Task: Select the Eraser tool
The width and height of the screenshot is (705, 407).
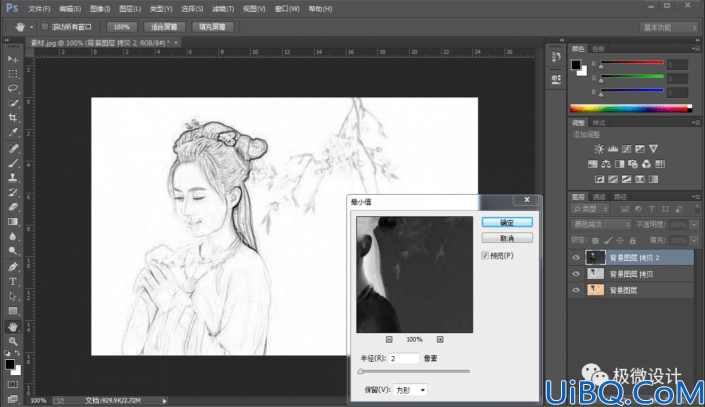Action: 13,207
